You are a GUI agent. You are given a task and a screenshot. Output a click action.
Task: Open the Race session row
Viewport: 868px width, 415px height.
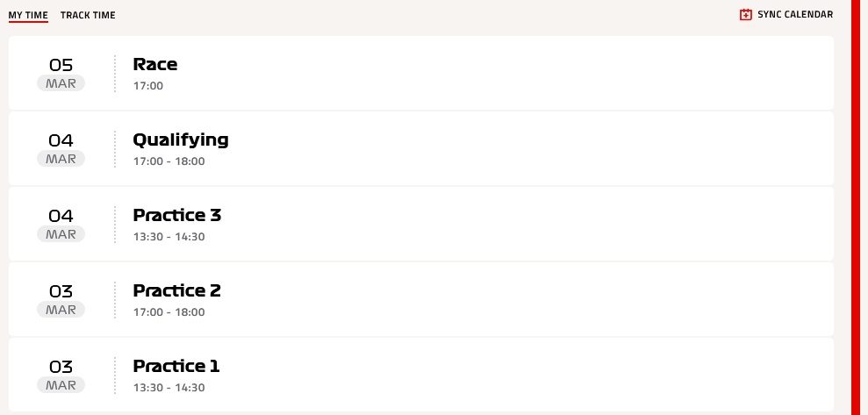[x=421, y=73]
